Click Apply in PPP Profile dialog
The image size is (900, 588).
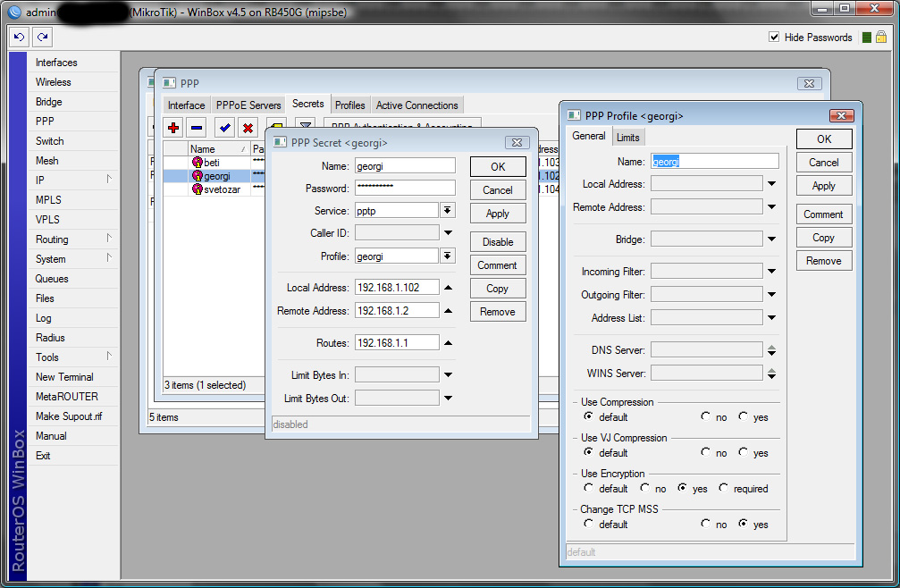point(823,186)
